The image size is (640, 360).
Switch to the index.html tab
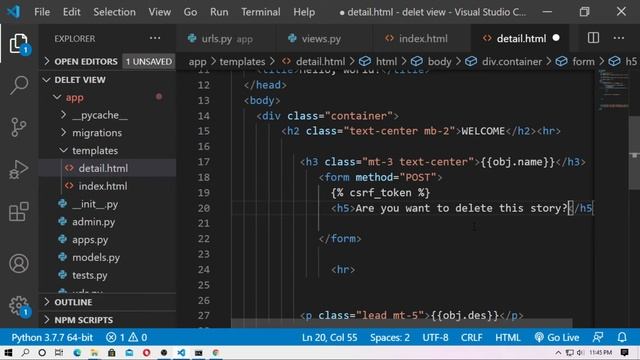423,39
